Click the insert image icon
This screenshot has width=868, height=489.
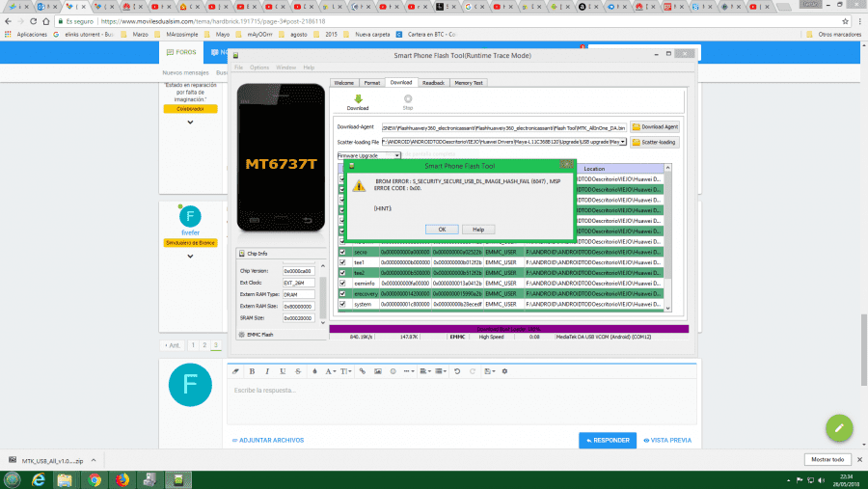click(x=377, y=371)
